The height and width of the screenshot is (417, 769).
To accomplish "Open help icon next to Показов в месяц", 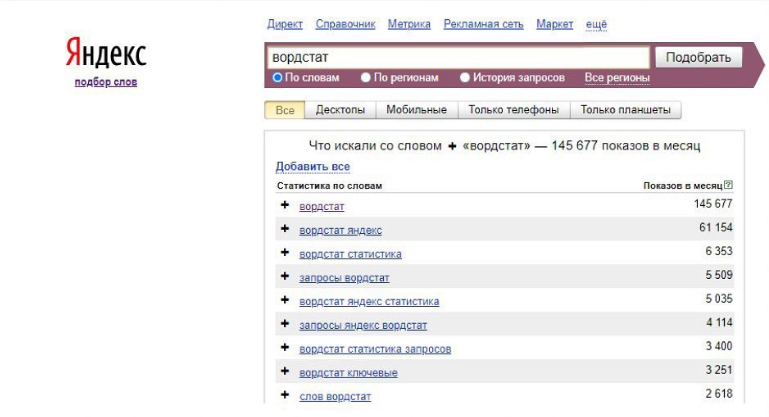I will (x=728, y=185).
